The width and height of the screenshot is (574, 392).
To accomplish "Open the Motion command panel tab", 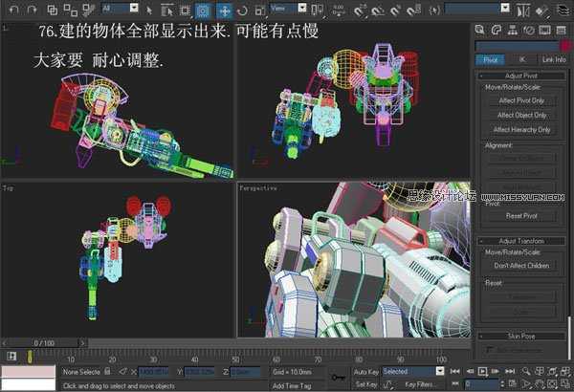I will (x=529, y=30).
